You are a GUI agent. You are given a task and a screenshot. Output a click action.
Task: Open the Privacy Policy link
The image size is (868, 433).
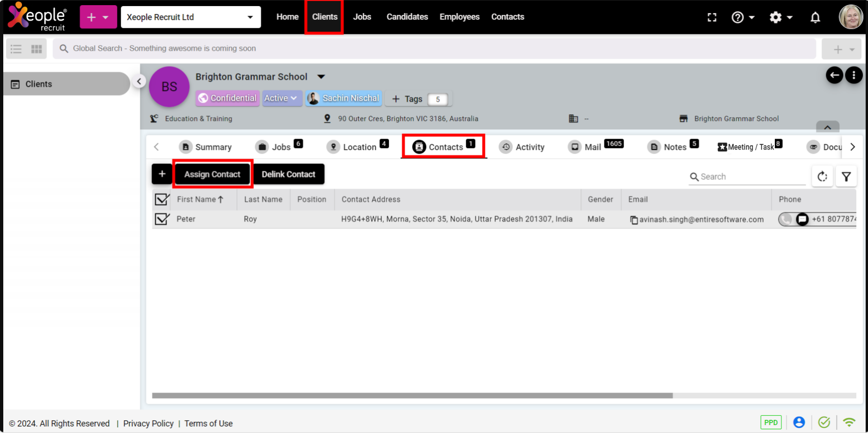tap(148, 423)
